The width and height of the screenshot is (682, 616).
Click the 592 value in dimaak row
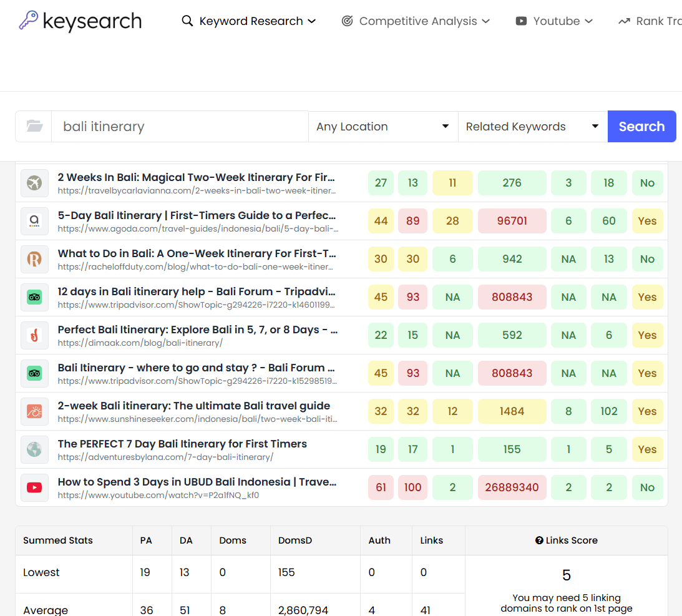click(512, 335)
